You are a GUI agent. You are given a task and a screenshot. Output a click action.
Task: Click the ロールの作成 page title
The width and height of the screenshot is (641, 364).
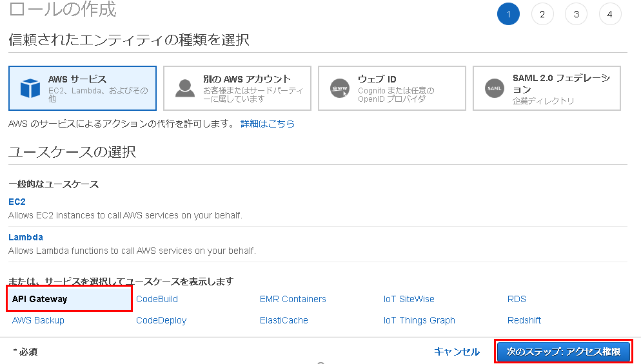[63, 10]
